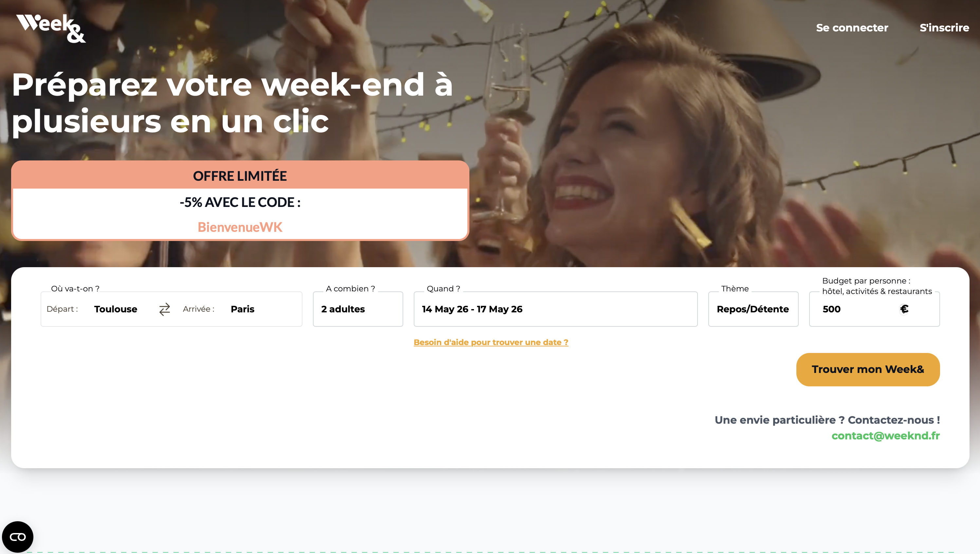Click the main headline Préparez votre week-end
The width and height of the screenshot is (980, 554).
pyautogui.click(x=232, y=102)
